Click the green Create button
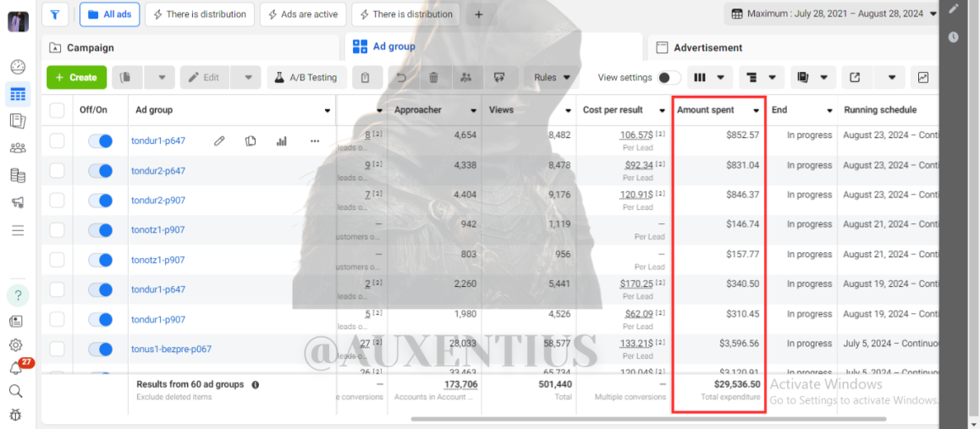Viewport: 980px width, 429px height. point(76,78)
